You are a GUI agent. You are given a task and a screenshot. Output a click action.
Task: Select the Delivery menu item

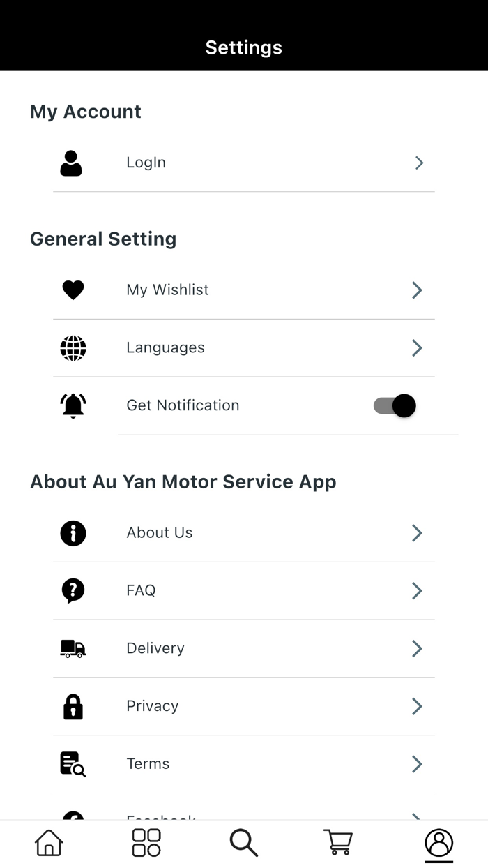tap(155, 648)
